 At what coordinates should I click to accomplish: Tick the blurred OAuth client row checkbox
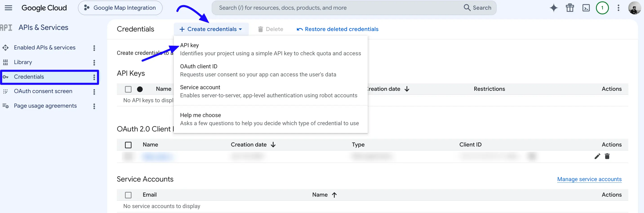point(128,156)
